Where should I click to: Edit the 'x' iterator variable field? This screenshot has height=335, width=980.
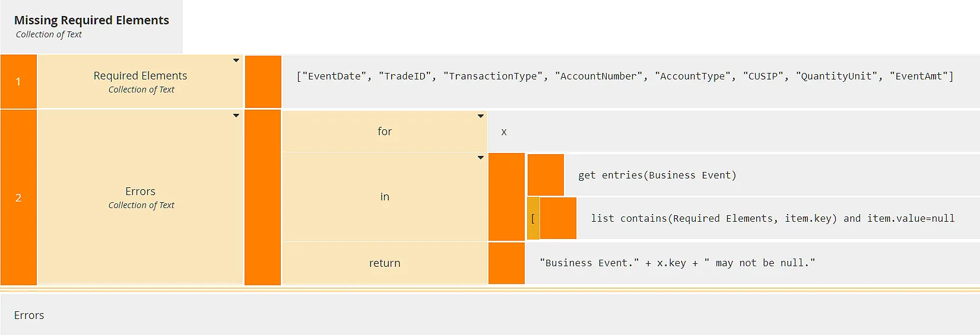pos(504,132)
